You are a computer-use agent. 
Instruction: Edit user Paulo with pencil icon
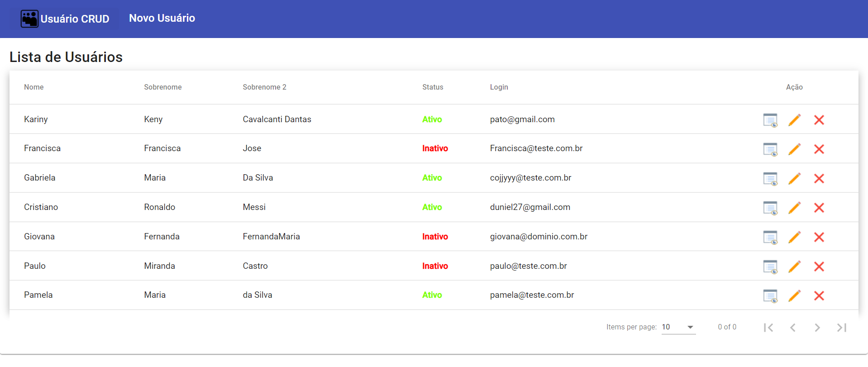795,267
